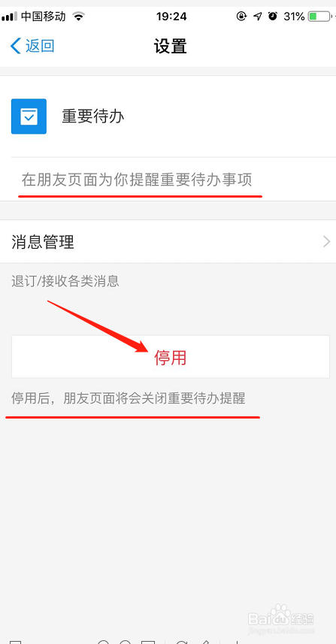Tap the 中国移动 carrier label

tap(43, 17)
